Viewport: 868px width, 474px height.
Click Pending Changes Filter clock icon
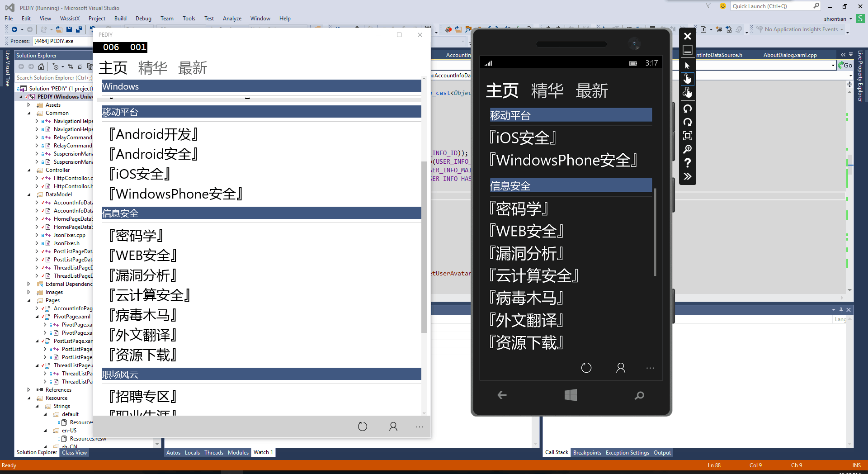[x=55, y=66]
